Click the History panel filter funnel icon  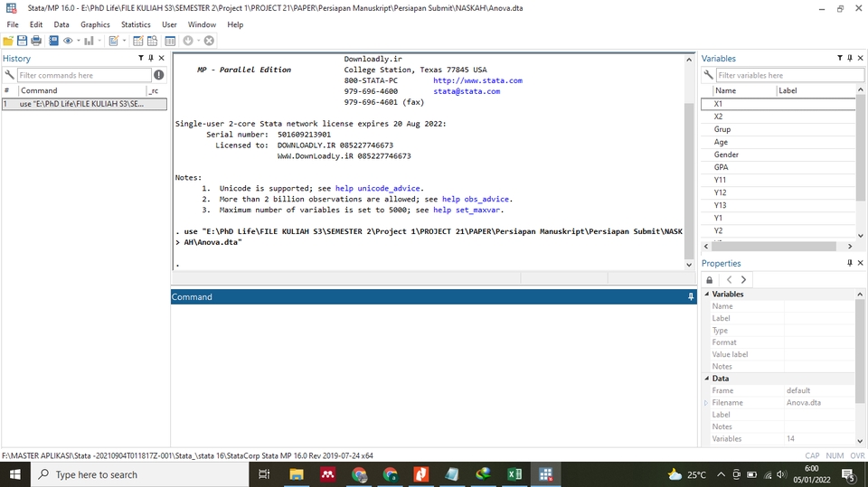(x=141, y=58)
